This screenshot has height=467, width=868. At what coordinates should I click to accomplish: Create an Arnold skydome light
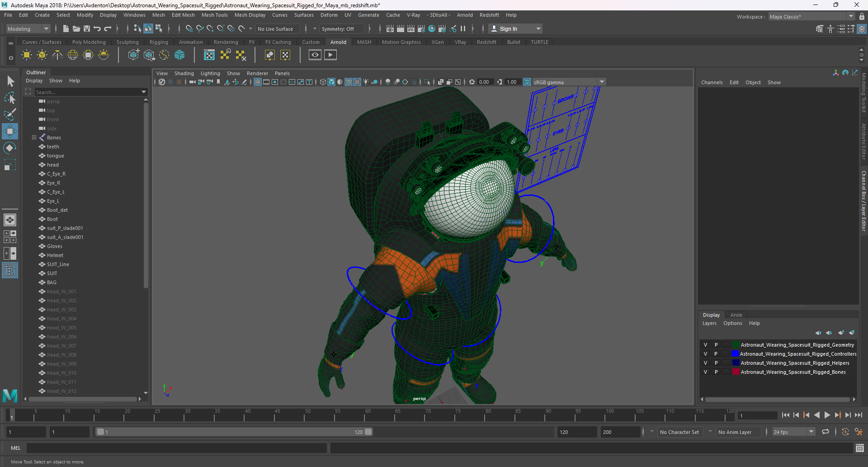coord(73,55)
